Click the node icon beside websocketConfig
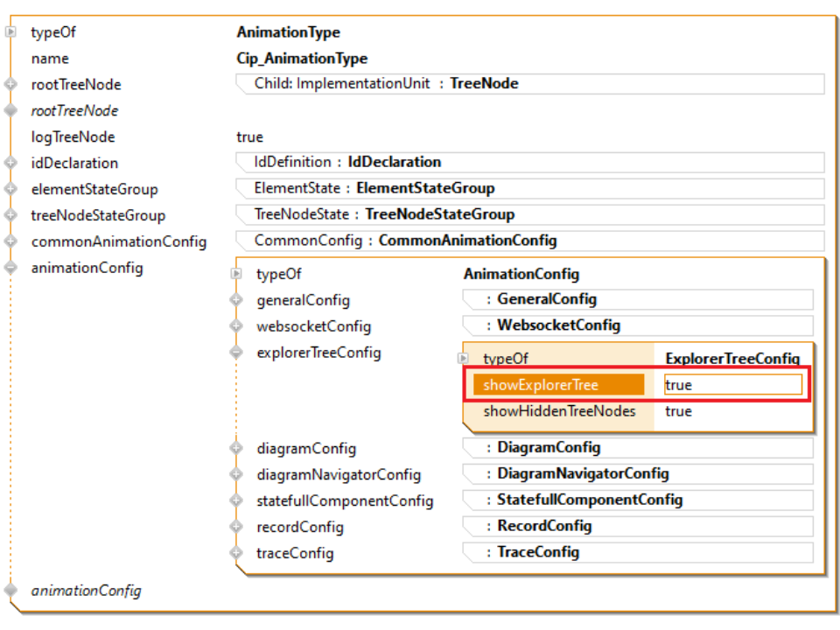The width and height of the screenshot is (840, 630). pos(235,326)
